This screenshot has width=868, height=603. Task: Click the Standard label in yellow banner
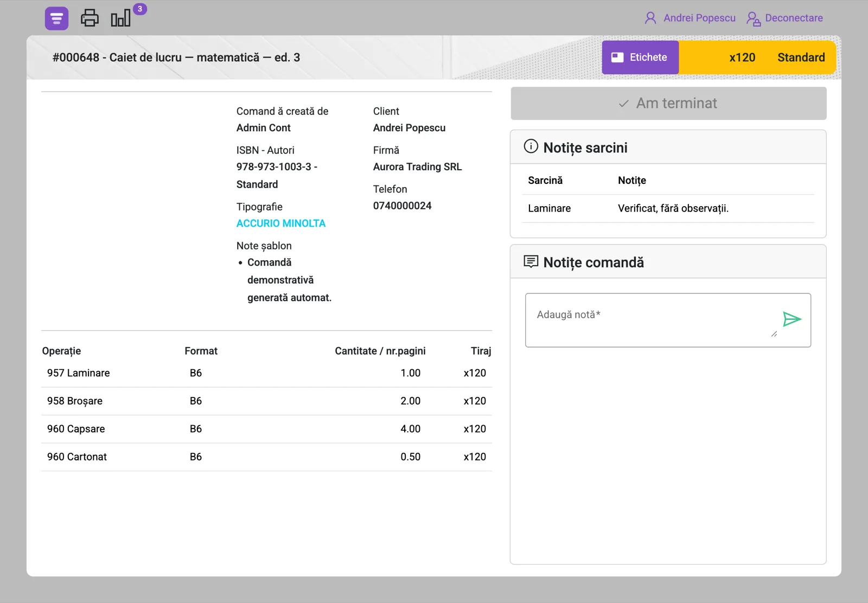[801, 57]
